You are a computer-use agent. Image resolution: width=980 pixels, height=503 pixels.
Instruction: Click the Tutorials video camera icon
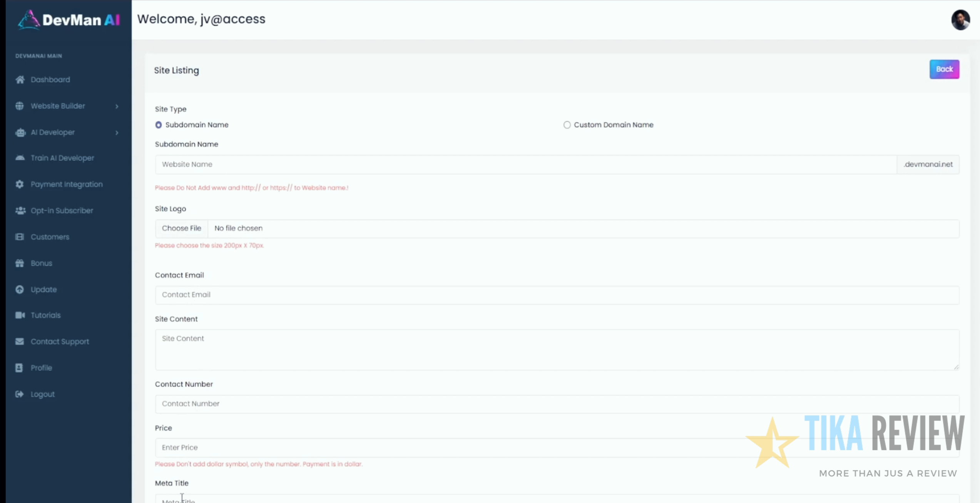click(x=20, y=315)
